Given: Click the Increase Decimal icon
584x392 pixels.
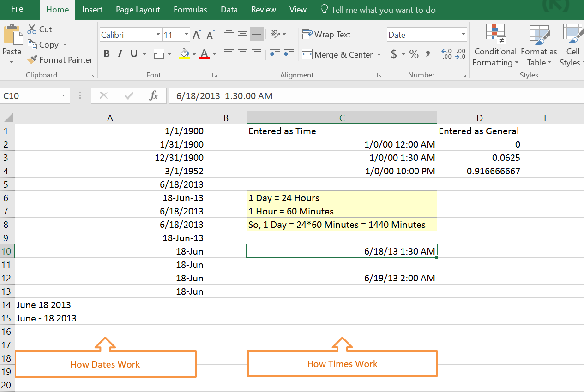Looking at the screenshot, I should pos(446,54).
